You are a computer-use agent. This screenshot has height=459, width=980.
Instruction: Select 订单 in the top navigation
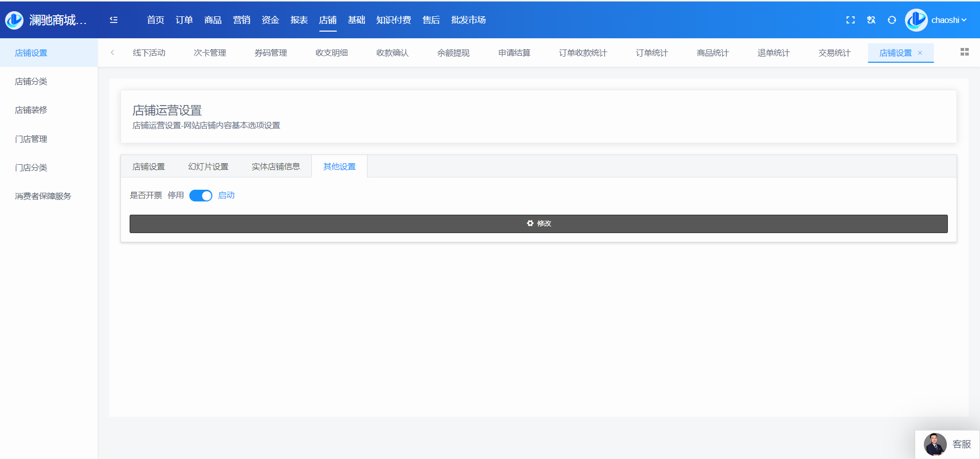(x=184, y=20)
